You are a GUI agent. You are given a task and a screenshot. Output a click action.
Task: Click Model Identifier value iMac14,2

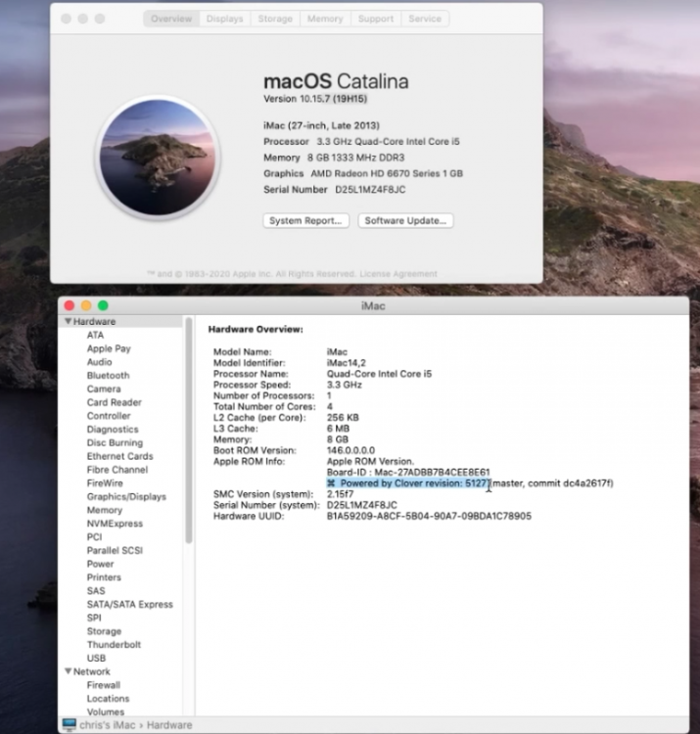coord(346,363)
